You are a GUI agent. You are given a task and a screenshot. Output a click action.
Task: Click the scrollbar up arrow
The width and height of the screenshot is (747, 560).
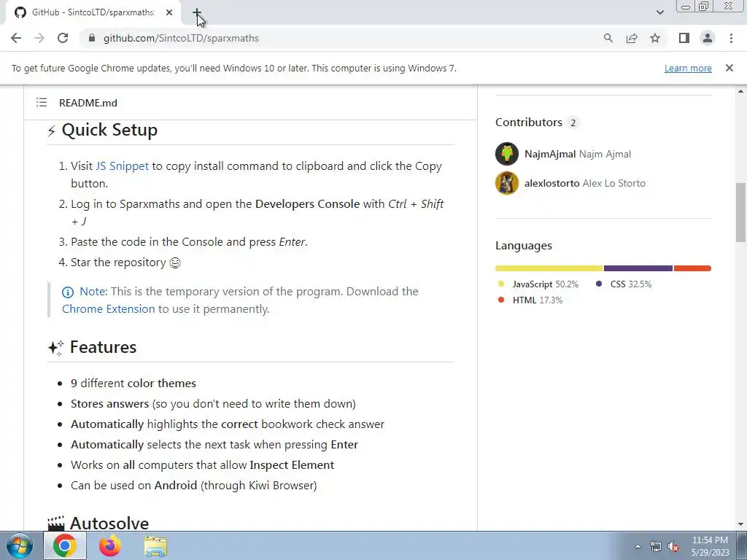[741, 91]
